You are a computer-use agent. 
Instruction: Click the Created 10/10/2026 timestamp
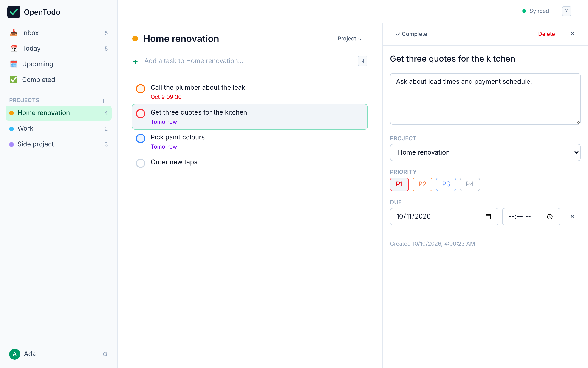click(432, 244)
